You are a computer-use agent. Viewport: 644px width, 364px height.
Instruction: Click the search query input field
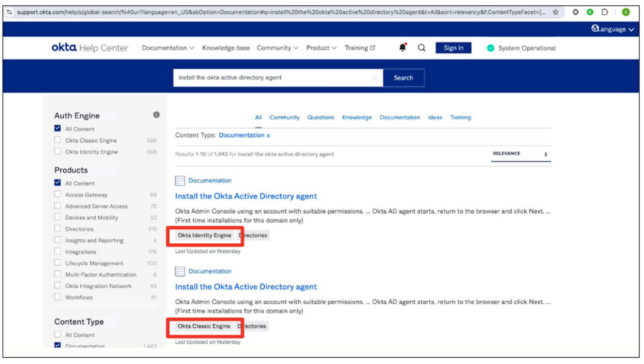[x=278, y=78]
